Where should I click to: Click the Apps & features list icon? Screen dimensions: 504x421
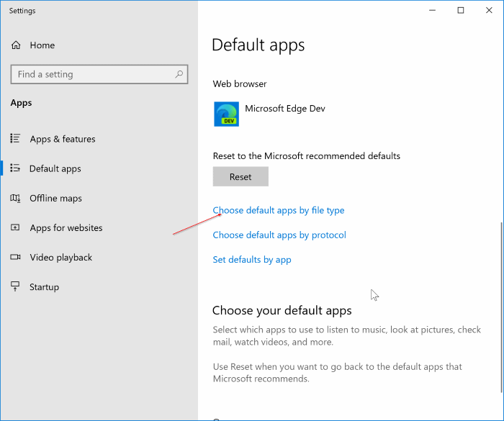click(15, 138)
